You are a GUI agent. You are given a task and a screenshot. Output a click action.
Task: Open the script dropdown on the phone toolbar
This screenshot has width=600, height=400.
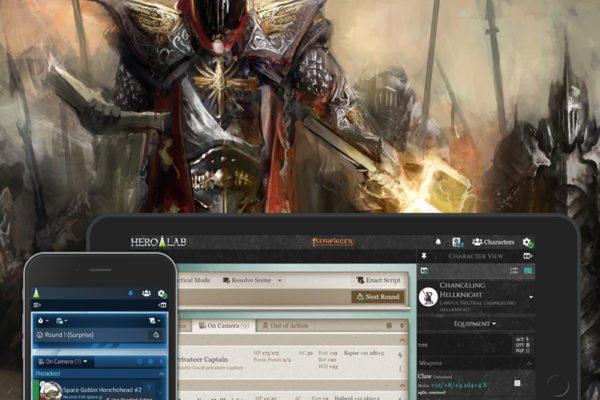(x=154, y=321)
